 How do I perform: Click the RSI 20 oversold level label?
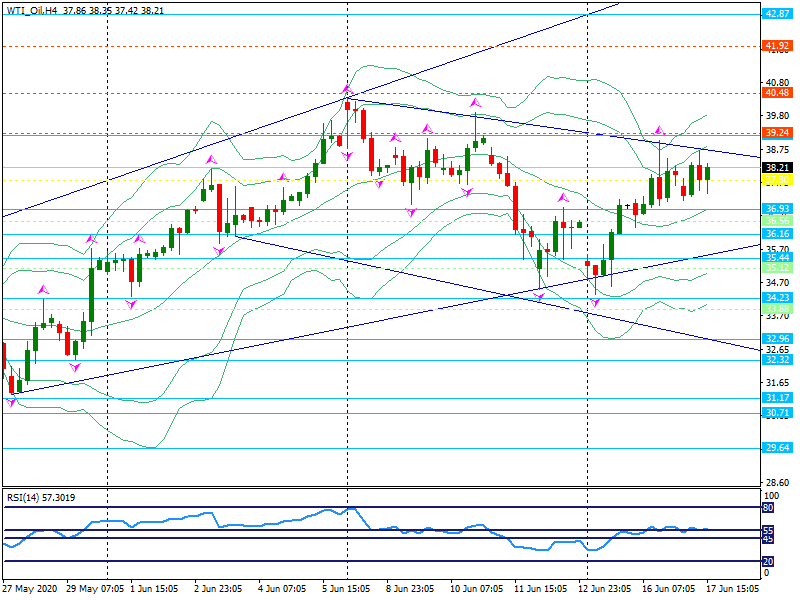tap(768, 561)
